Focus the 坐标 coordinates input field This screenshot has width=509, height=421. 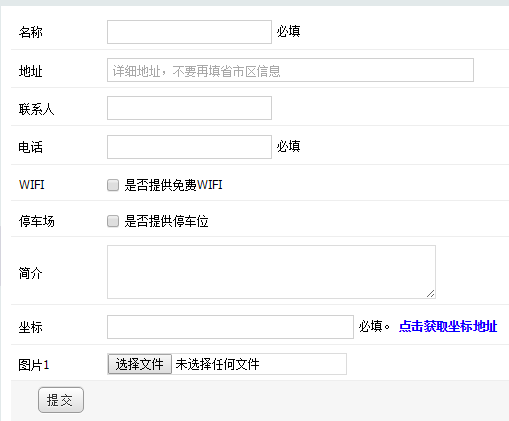[230, 327]
